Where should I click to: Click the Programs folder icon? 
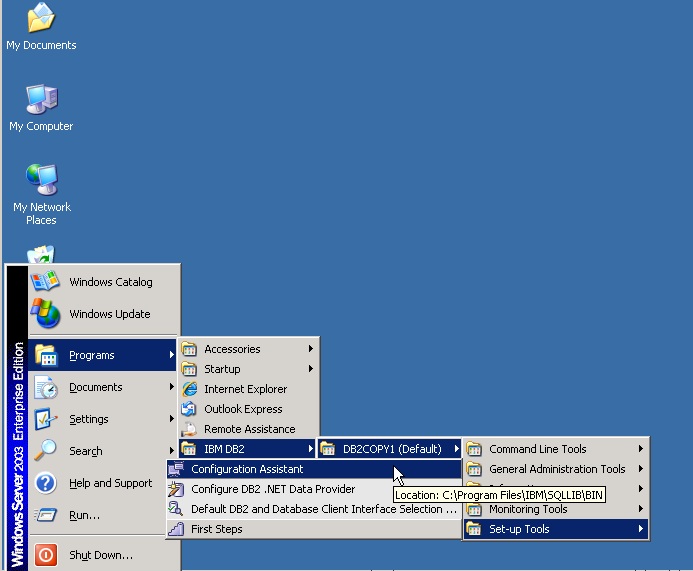[46, 355]
